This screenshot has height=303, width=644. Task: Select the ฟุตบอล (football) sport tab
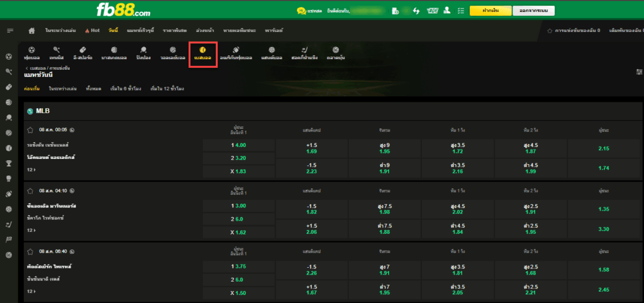[31, 54]
